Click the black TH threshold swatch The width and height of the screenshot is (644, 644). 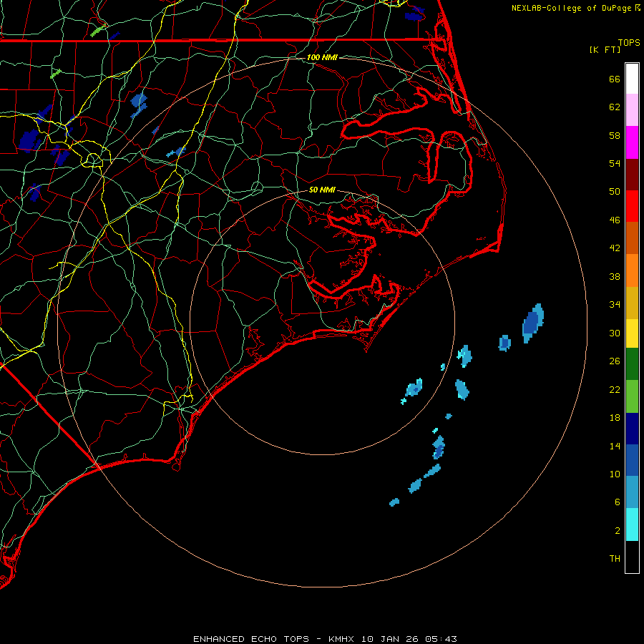[x=632, y=557]
